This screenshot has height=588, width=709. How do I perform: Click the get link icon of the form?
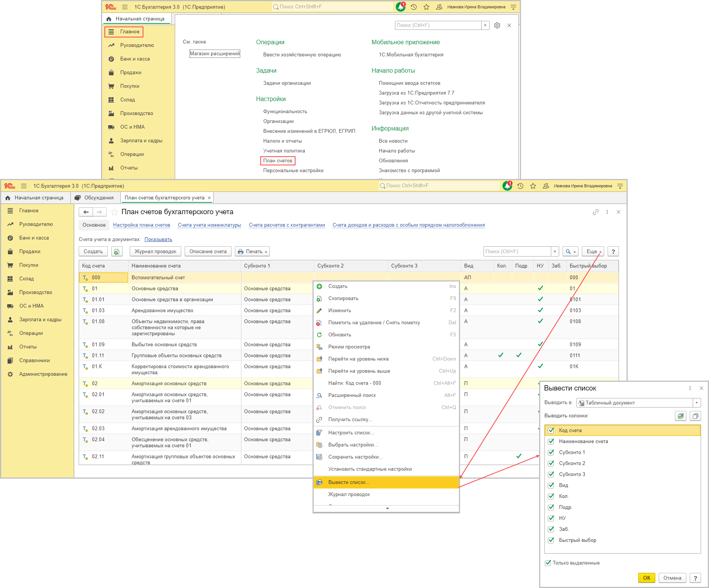coord(595,212)
